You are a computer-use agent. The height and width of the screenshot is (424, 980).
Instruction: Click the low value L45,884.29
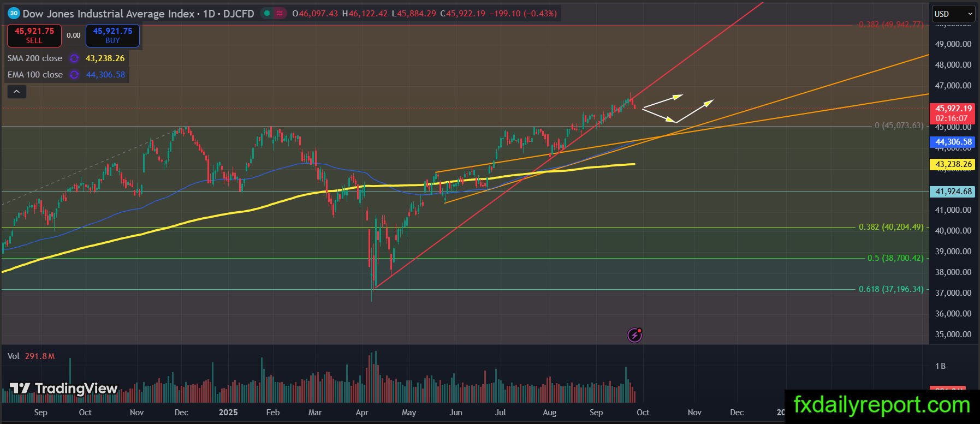(414, 14)
